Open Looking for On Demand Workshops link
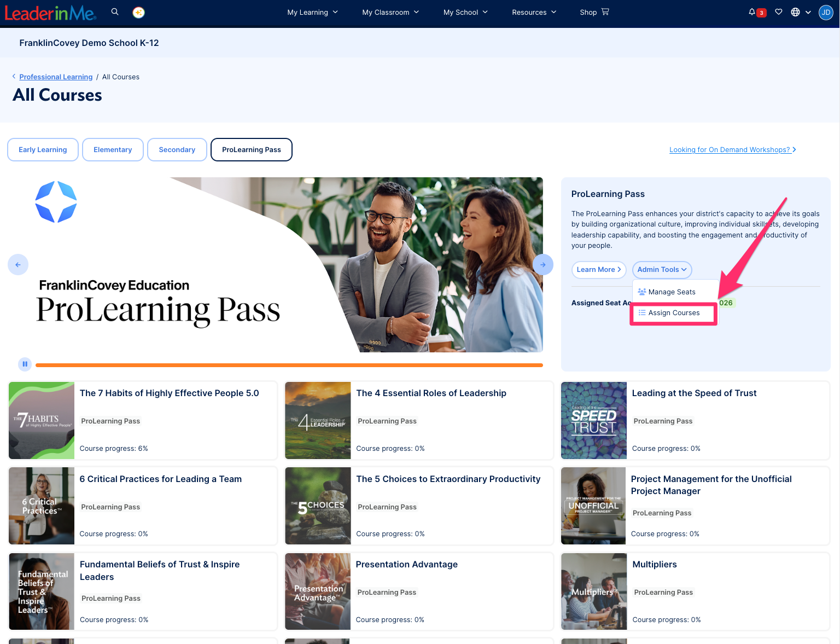Screen dimensions: 840x644 pos(733,150)
